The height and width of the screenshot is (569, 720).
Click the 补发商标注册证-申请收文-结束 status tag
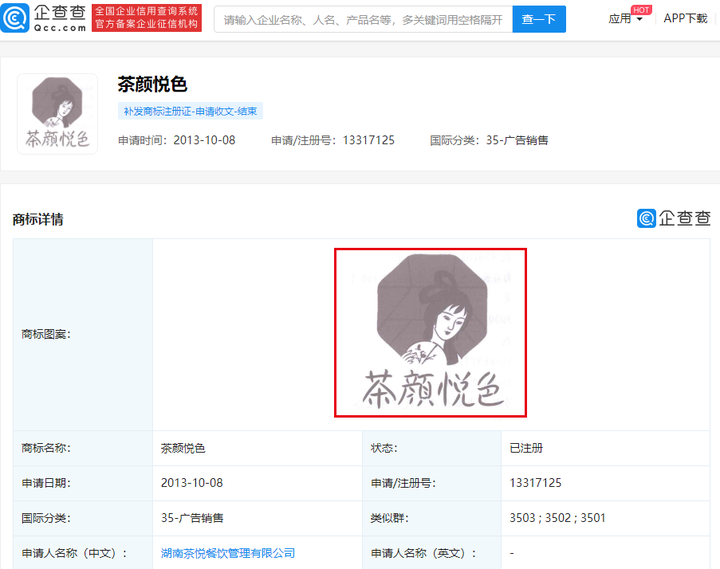(x=190, y=111)
